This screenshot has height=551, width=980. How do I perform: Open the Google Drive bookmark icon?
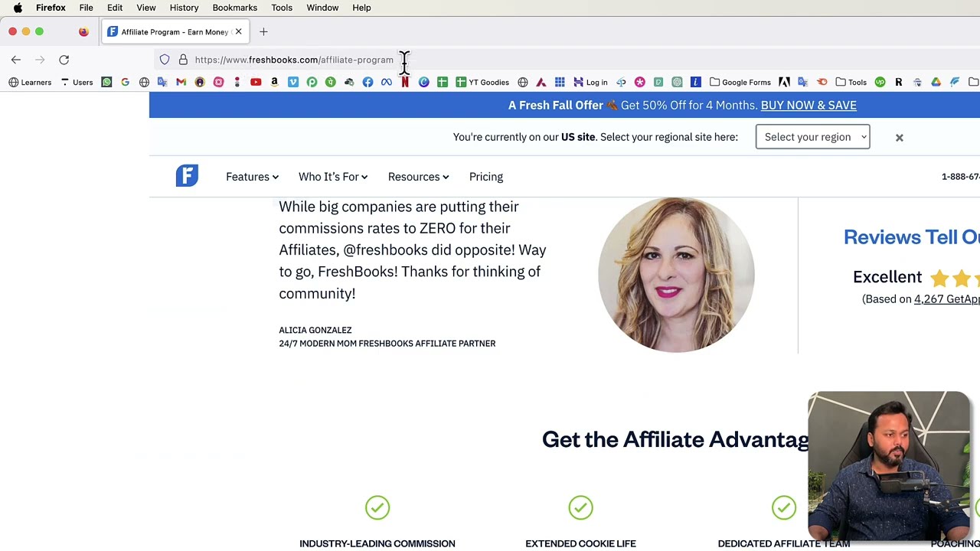(936, 82)
